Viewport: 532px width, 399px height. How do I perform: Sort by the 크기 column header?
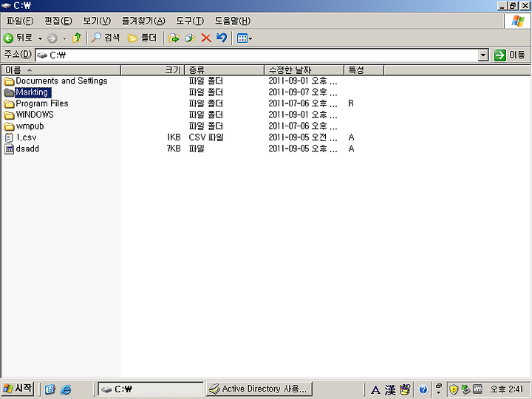click(x=152, y=70)
